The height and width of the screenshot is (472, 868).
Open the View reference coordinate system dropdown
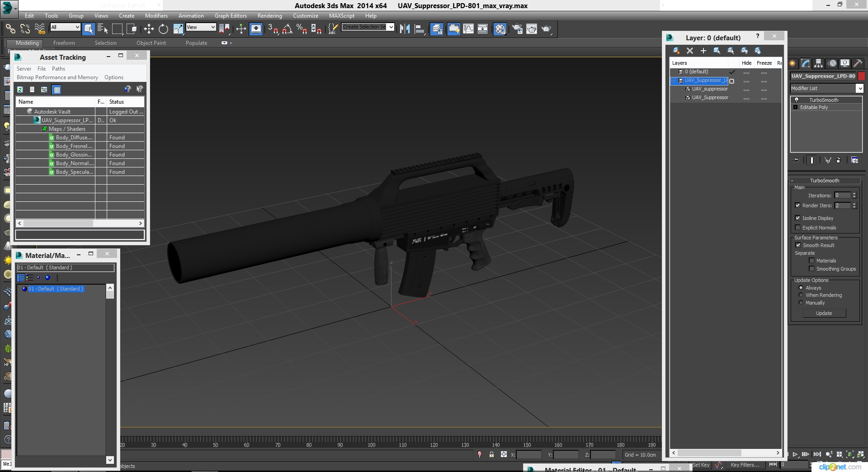point(213,27)
